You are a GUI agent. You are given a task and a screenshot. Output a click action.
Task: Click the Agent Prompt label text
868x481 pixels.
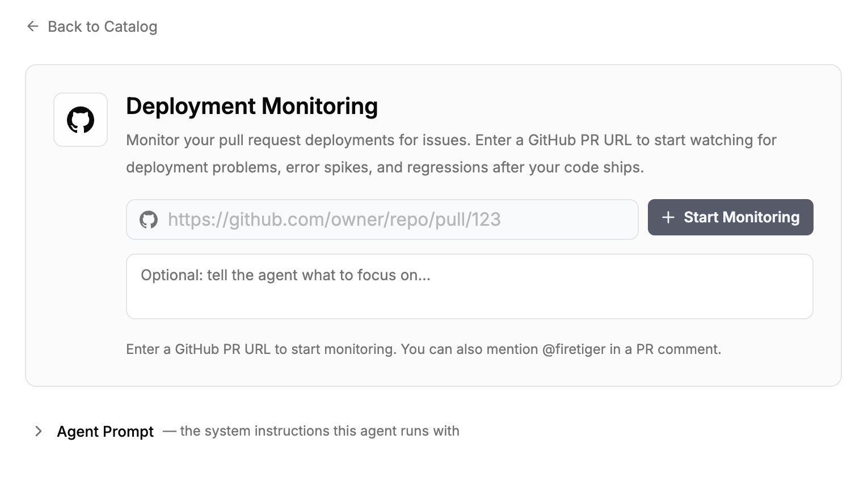point(105,431)
